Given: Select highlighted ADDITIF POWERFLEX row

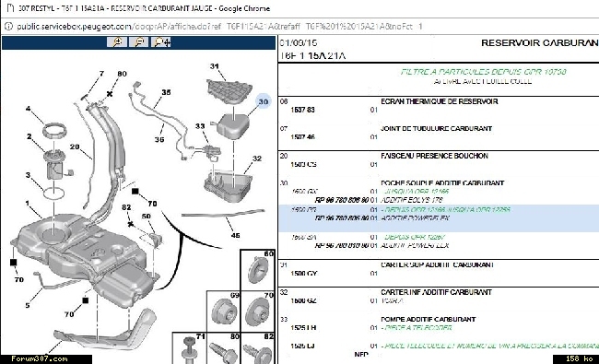Looking at the screenshot, I should [x=439, y=218].
